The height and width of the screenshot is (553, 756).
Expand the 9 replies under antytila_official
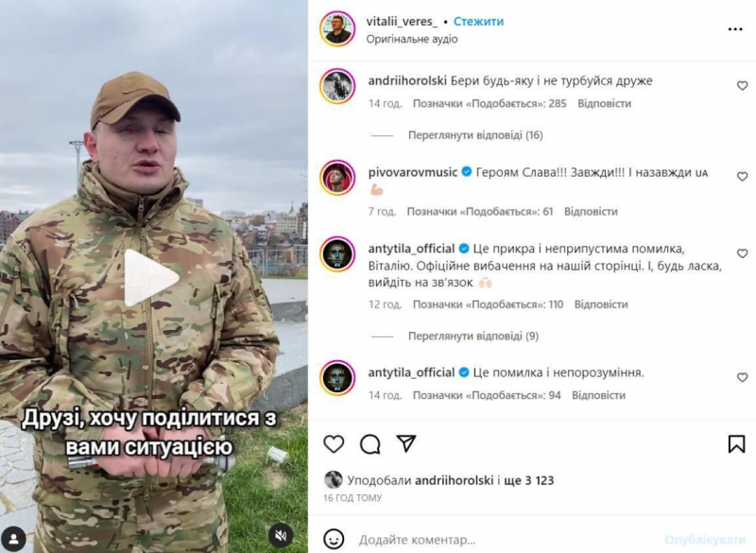tap(473, 336)
